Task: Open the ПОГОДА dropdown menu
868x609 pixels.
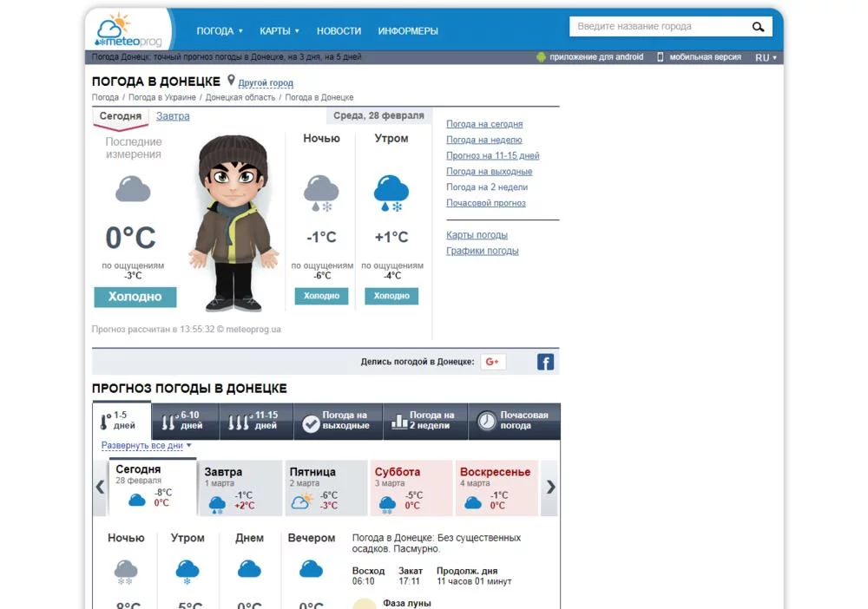Action: click(x=220, y=31)
